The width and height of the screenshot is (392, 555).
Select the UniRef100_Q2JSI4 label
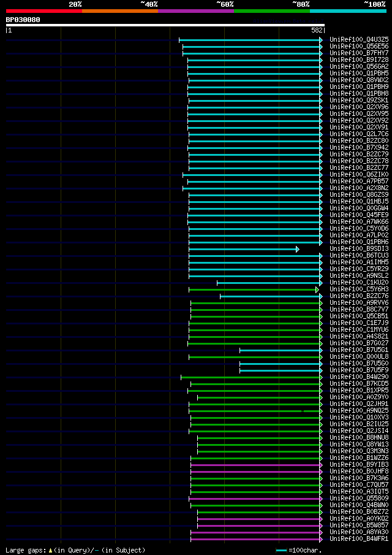(359, 431)
